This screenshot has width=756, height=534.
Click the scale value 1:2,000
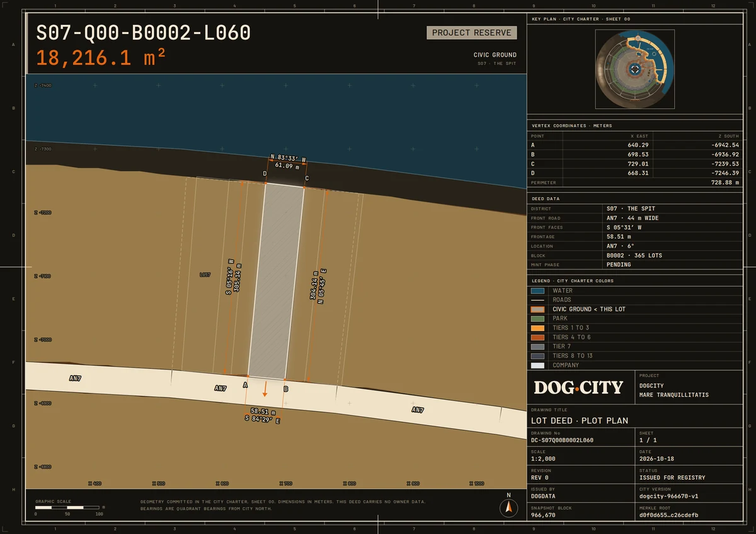pyautogui.click(x=543, y=458)
